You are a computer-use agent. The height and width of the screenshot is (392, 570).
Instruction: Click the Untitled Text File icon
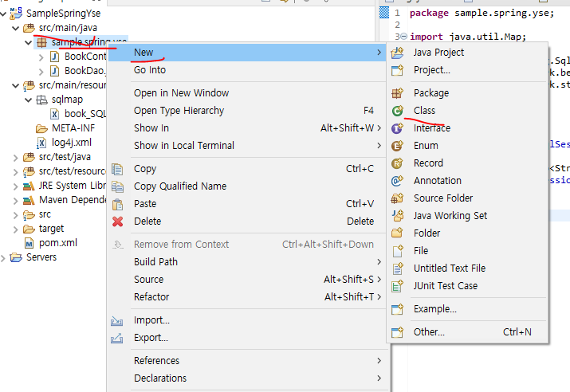397,269
